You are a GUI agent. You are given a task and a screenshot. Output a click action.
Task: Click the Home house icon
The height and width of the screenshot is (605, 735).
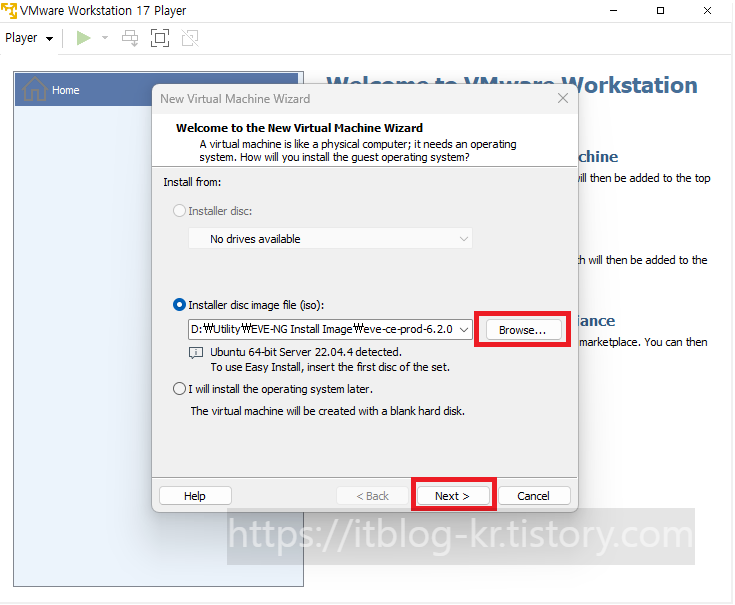[x=35, y=89]
